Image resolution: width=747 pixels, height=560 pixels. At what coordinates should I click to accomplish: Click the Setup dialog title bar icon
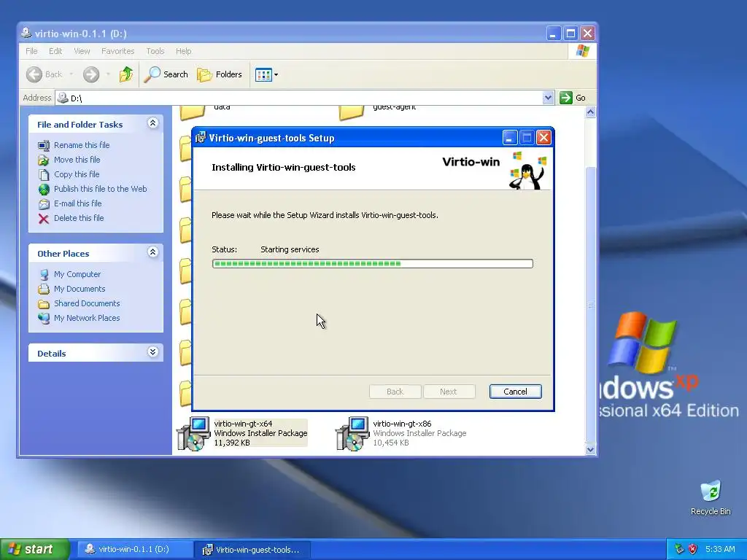201,138
